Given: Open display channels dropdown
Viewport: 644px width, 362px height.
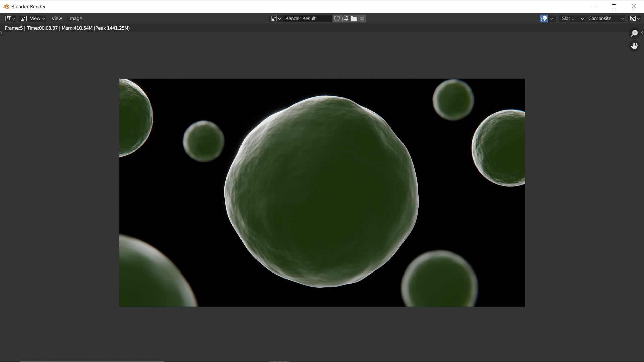Looking at the screenshot, I should (634, 18).
